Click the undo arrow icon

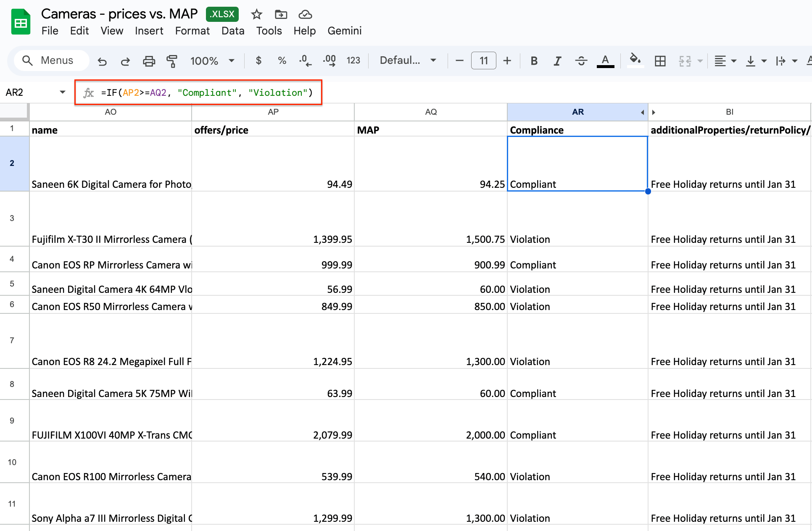(102, 61)
